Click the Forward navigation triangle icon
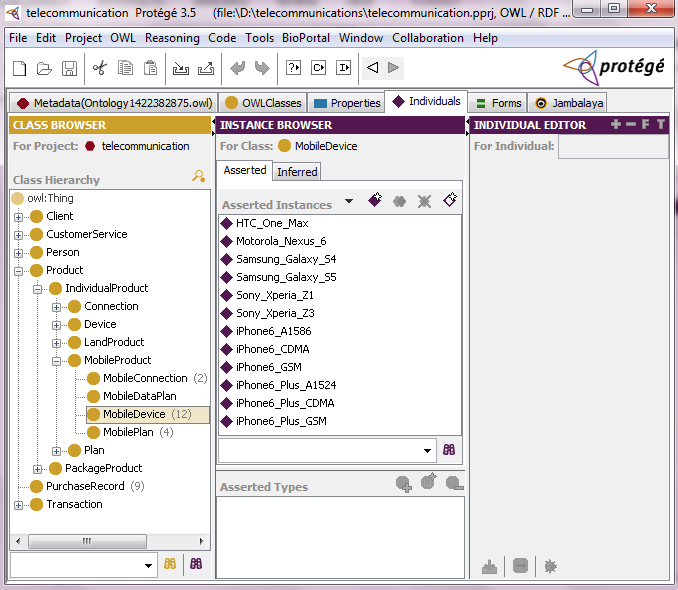678x590 pixels. (x=393, y=67)
